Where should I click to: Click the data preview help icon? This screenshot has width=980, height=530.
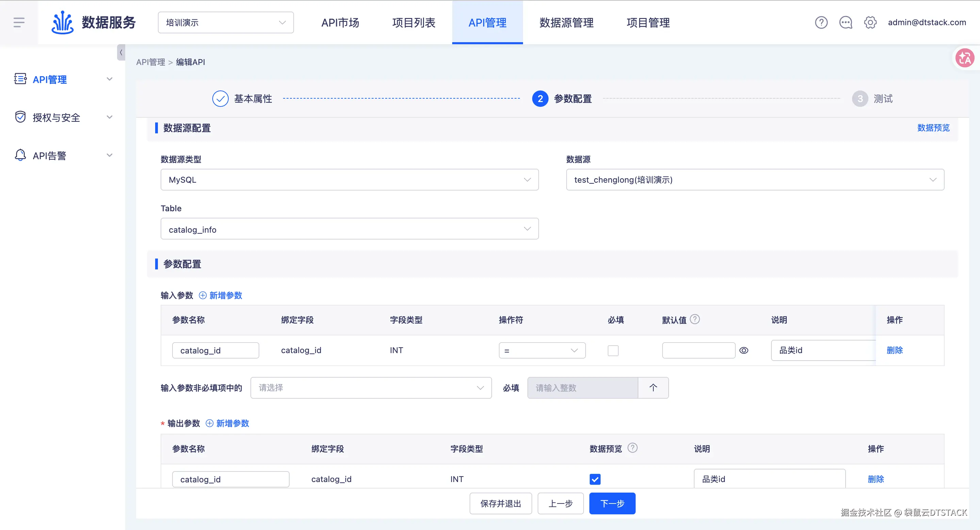[632, 448]
